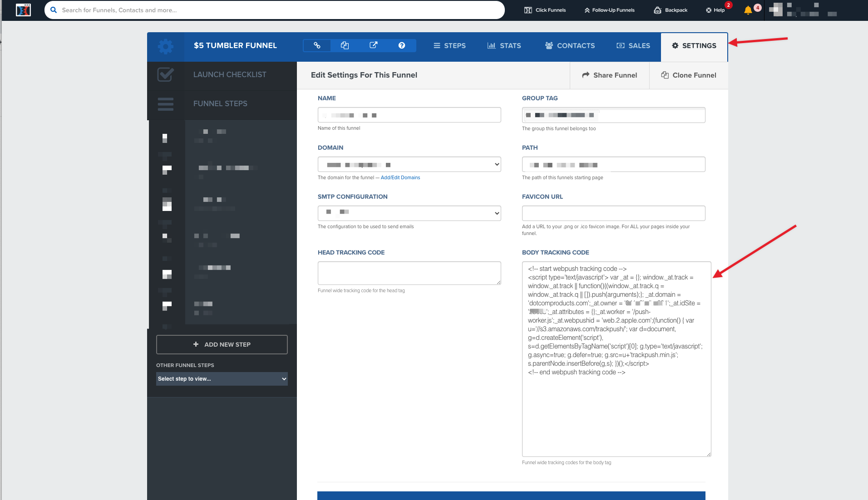This screenshot has height=500, width=868.
Task: Click Add New Step button
Action: (222, 344)
